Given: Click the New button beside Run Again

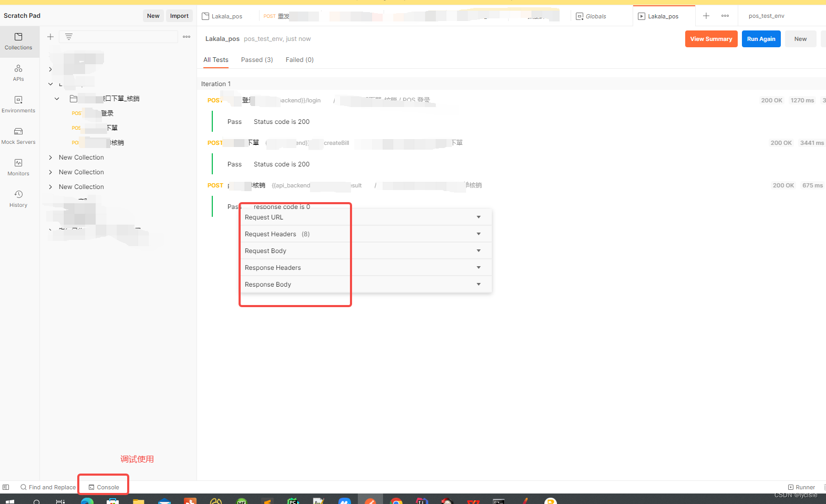Looking at the screenshot, I should [800, 39].
